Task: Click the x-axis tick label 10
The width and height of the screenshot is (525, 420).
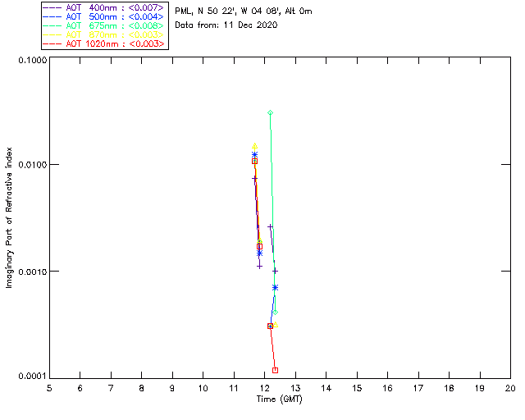Action: pos(203,388)
